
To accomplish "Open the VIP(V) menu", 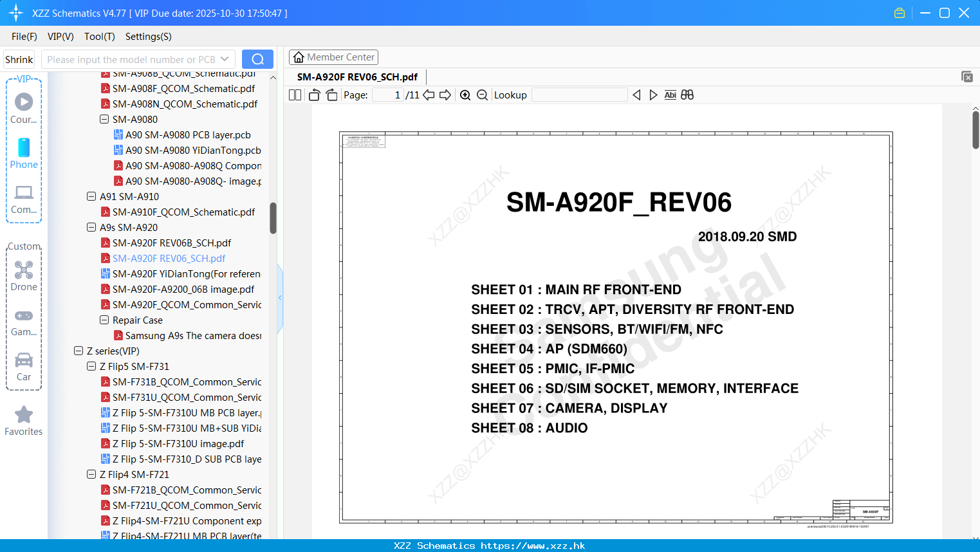I will (x=60, y=37).
